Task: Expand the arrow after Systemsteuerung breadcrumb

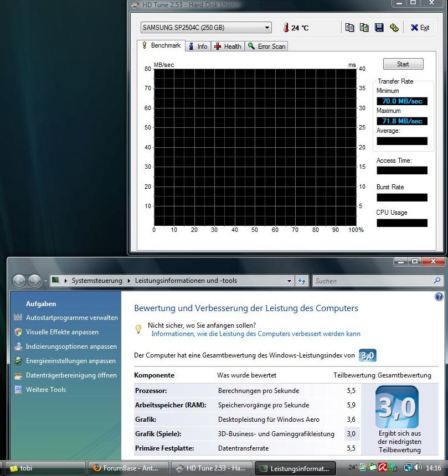Action: click(129, 281)
